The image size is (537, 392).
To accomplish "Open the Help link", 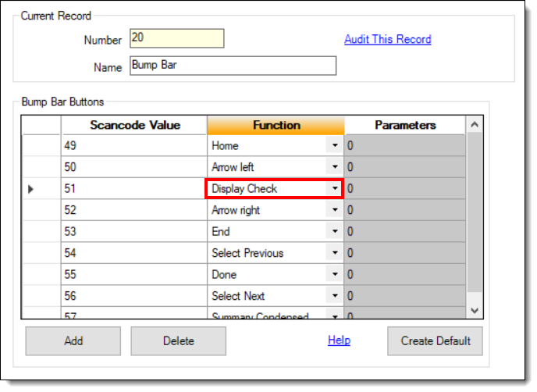I will 339,340.
